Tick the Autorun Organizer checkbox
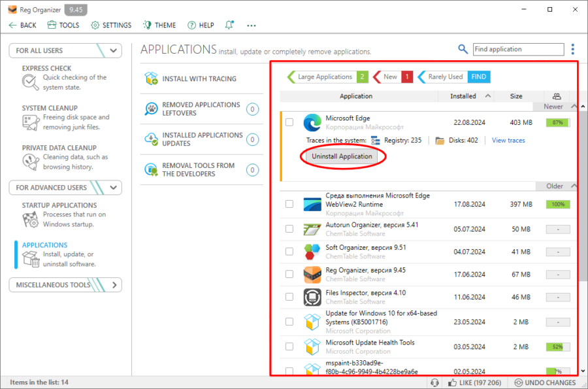This screenshot has height=389, width=588. (x=289, y=229)
